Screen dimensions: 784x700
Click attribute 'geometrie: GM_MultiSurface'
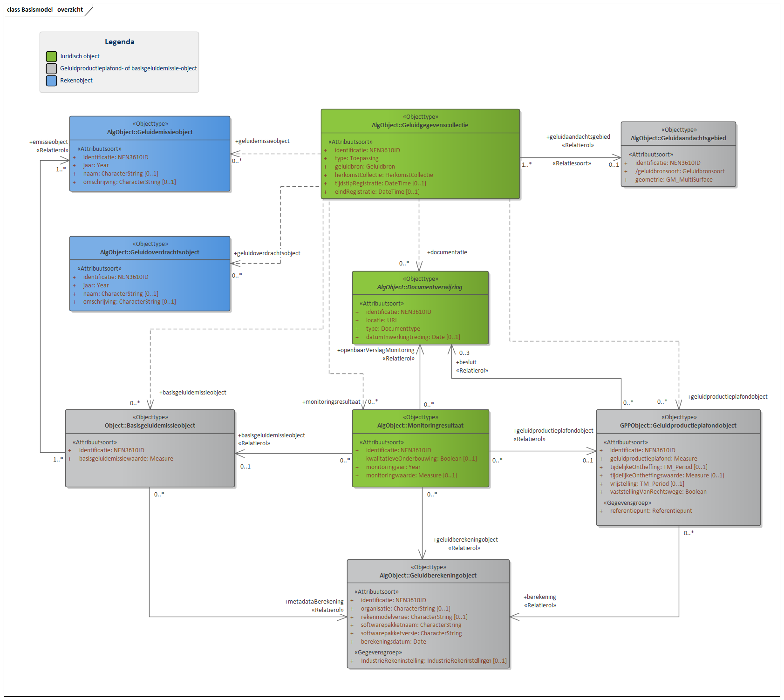coord(674,180)
